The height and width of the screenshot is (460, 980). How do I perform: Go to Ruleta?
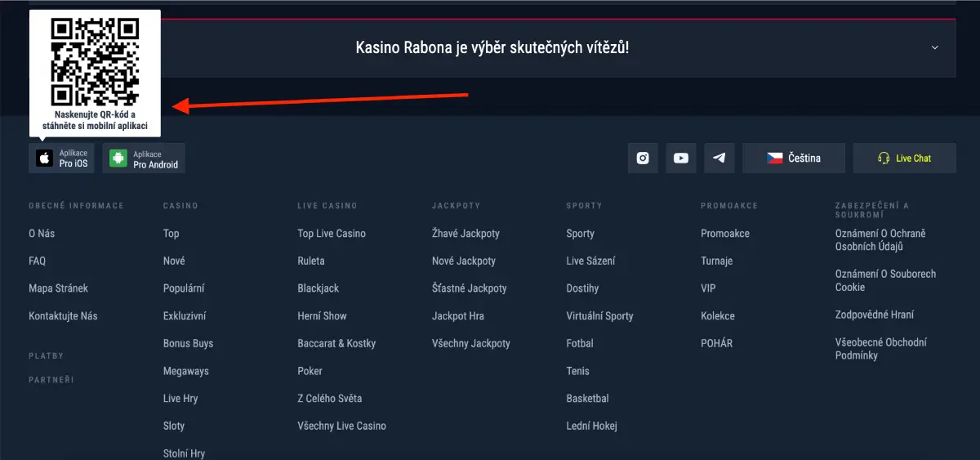[x=311, y=261]
